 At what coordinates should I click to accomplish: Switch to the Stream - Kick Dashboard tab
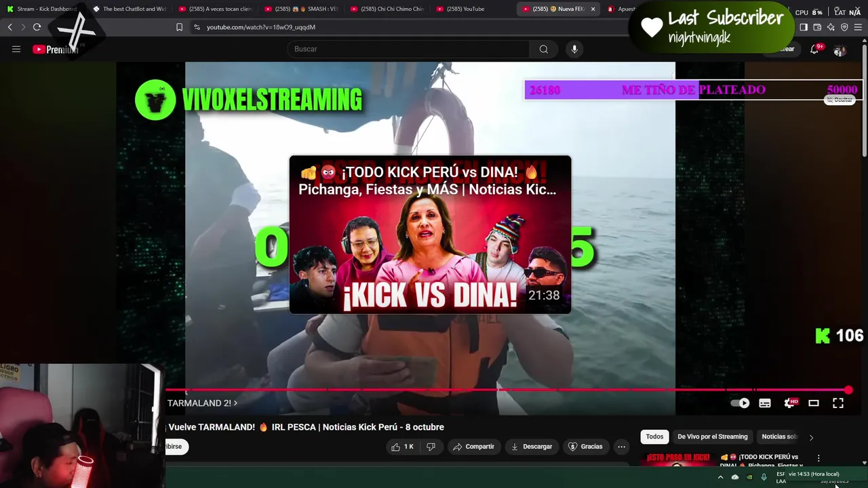click(41, 9)
